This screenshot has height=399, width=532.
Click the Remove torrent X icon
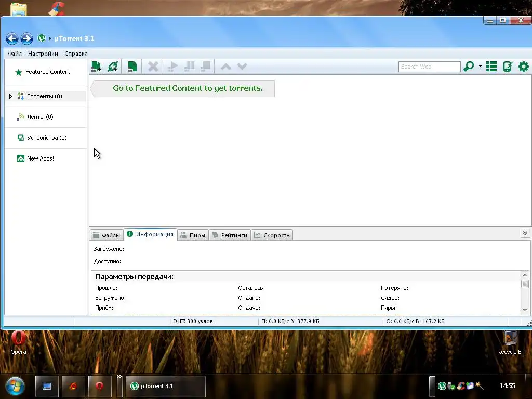[x=153, y=66]
